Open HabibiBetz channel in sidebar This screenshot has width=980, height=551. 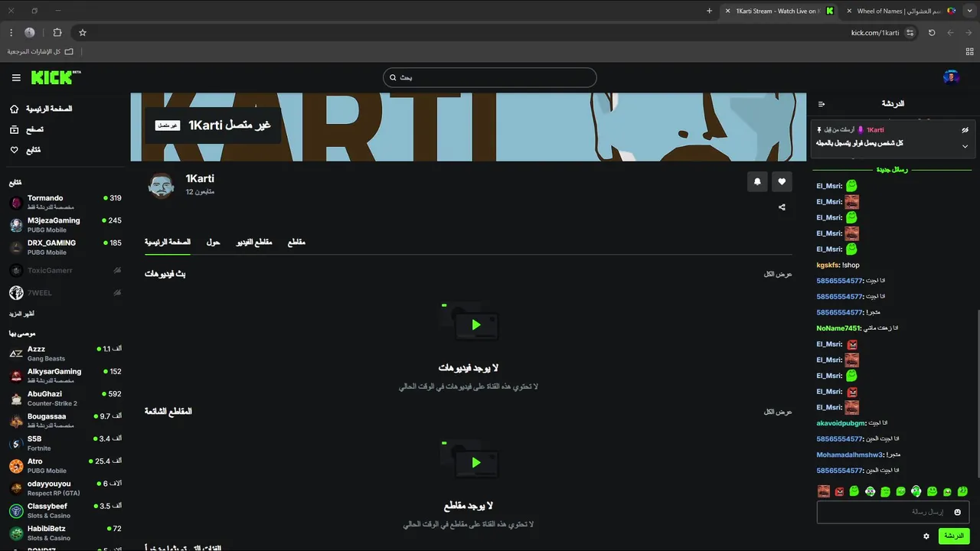coord(65,533)
